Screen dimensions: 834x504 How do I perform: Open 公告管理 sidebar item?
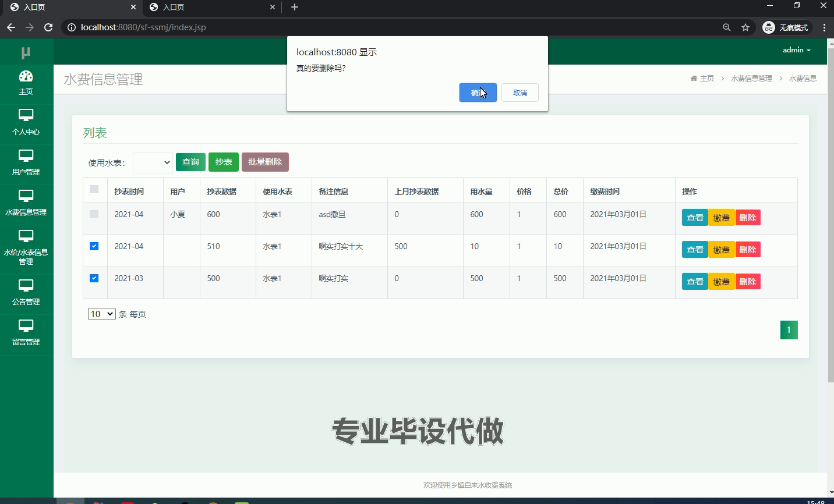tap(26, 292)
